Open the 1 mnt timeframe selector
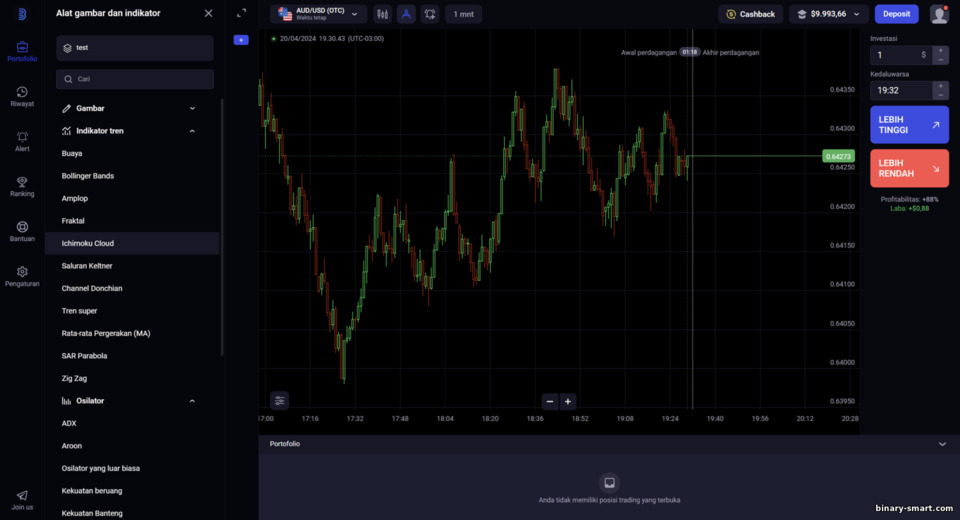The image size is (960, 520). pos(463,14)
